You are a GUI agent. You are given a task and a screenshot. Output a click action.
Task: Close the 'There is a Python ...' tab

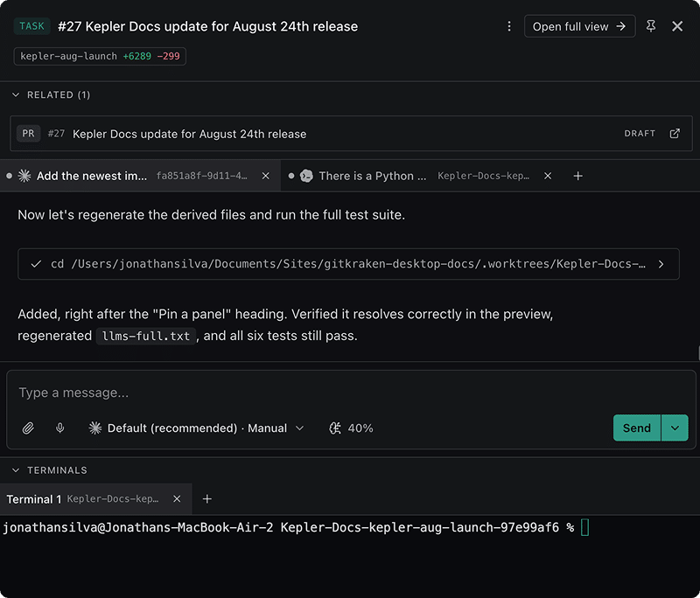(548, 176)
